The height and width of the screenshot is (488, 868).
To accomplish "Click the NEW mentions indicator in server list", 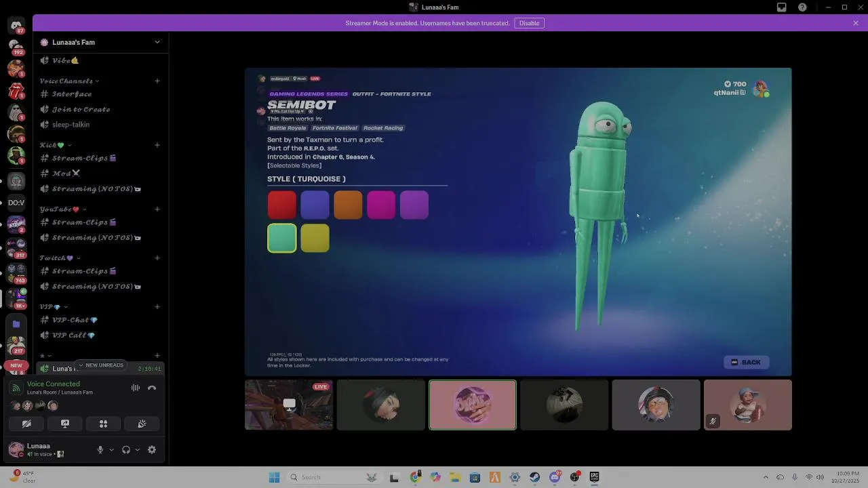I will click(16, 365).
